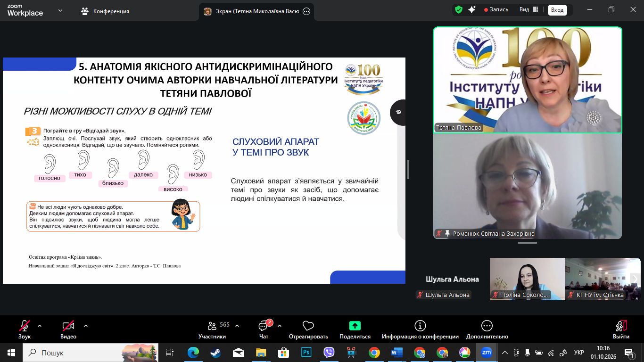Open Viber from the taskbar
Screen dimensions: 644x362
329,352
